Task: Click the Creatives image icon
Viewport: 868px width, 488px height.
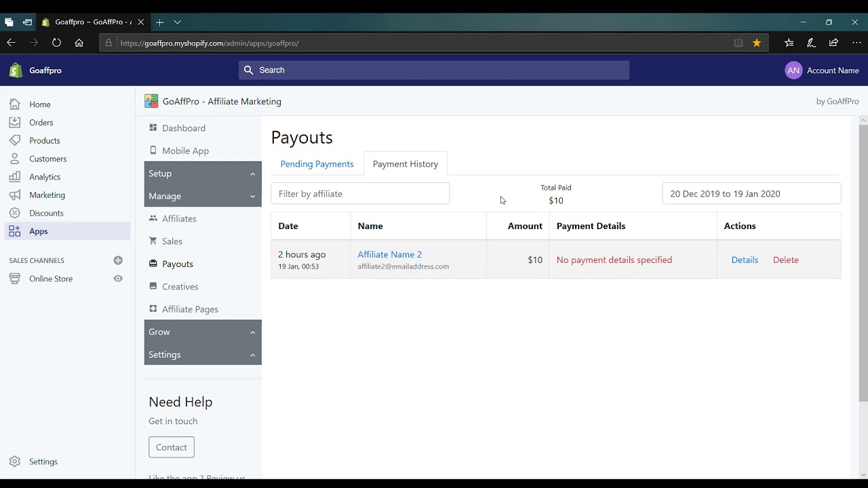Action: coord(153,286)
